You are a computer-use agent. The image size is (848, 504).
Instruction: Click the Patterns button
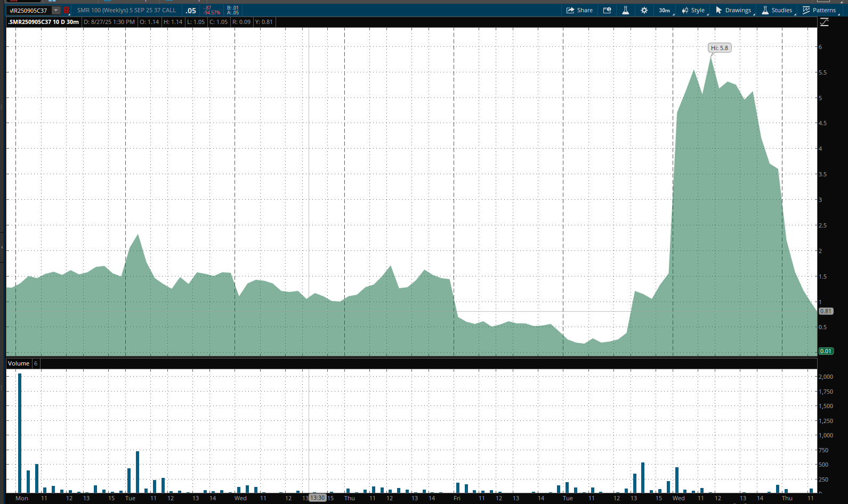click(819, 10)
